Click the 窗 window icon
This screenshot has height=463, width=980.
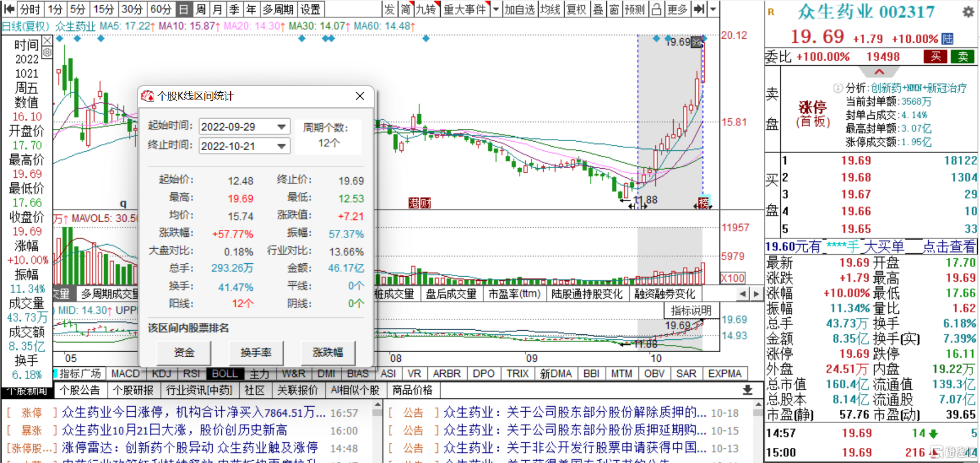pyautogui.click(x=614, y=9)
